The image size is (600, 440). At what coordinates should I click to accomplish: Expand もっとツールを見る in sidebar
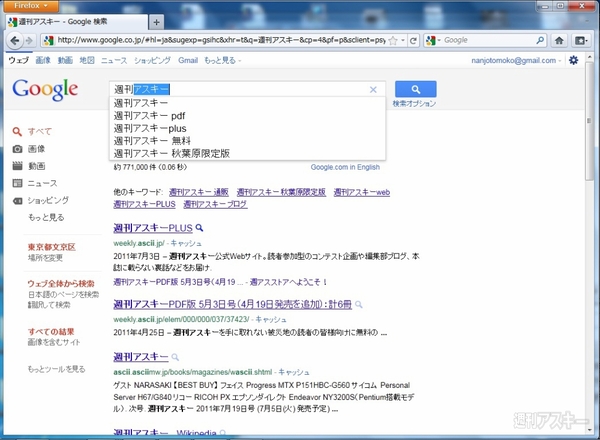(56, 369)
